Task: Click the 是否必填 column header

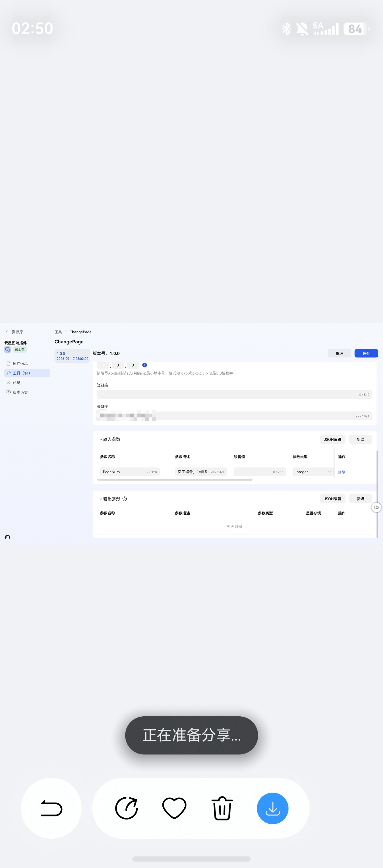Action: (x=313, y=513)
